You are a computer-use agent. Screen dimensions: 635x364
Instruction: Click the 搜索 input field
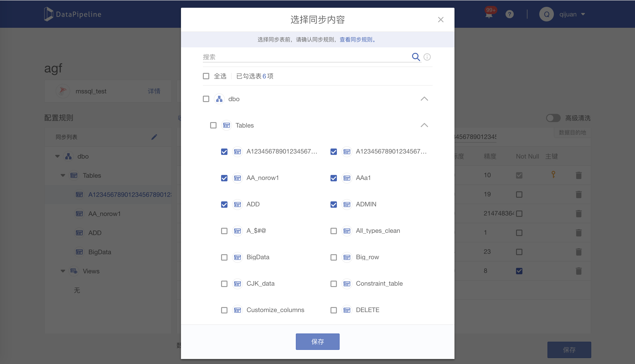click(305, 57)
